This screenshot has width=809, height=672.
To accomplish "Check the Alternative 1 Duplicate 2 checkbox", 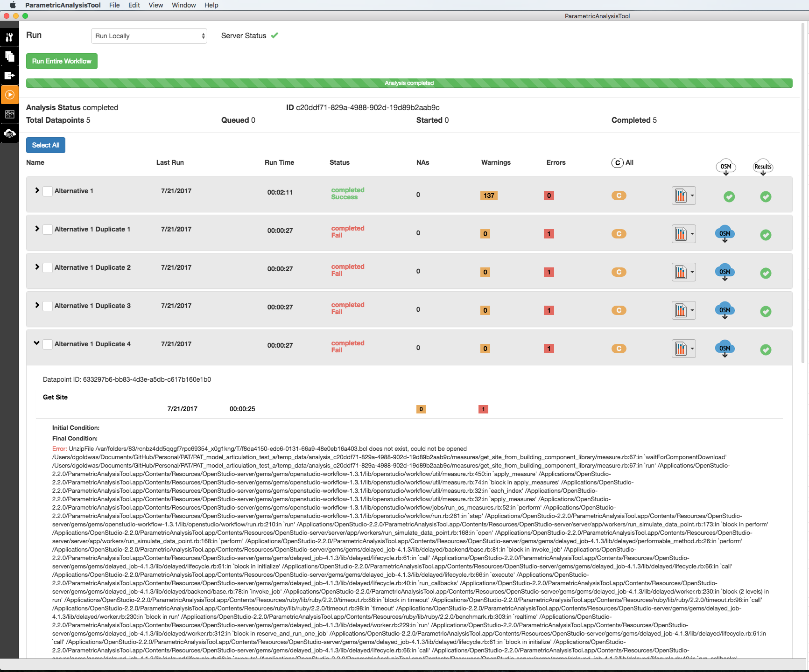I will (x=48, y=268).
